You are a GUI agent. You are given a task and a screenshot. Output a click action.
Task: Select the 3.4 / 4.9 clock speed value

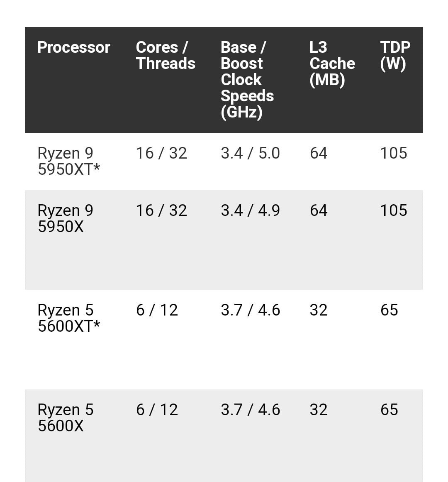(250, 210)
